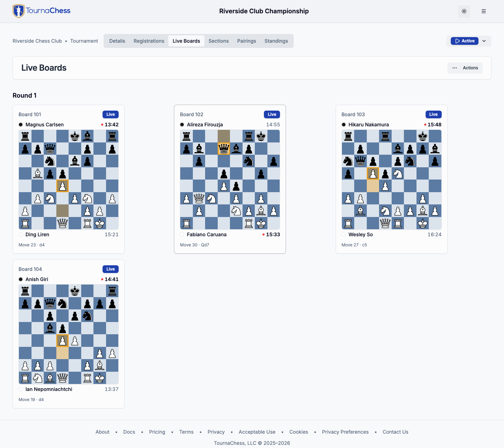The image size is (504, 448).
Task: Click the three-dots icon beside Actions
Action: coord(455,68)
